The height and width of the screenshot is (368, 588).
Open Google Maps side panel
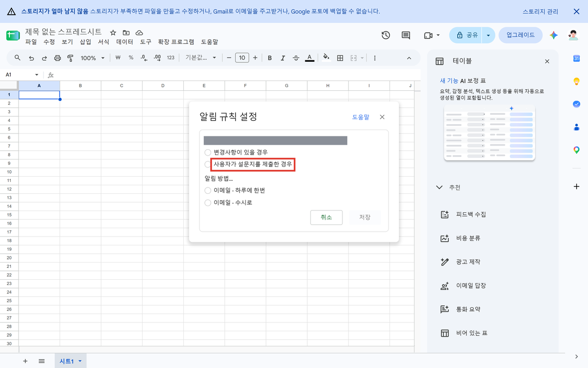577,150
